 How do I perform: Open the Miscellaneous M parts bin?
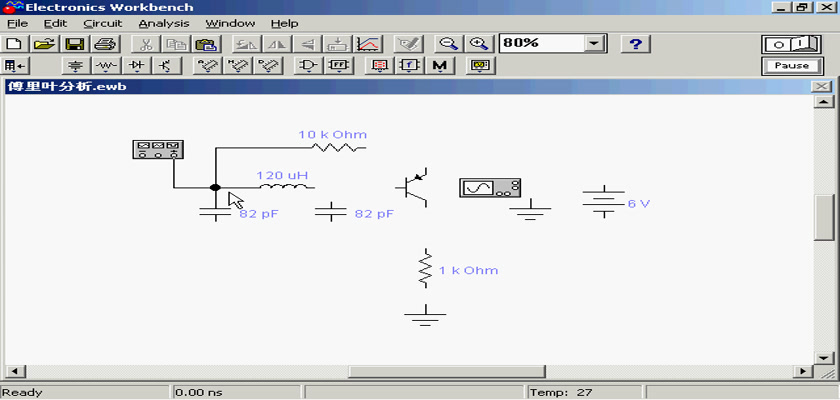pyautogui.click(x=440, y=66)
